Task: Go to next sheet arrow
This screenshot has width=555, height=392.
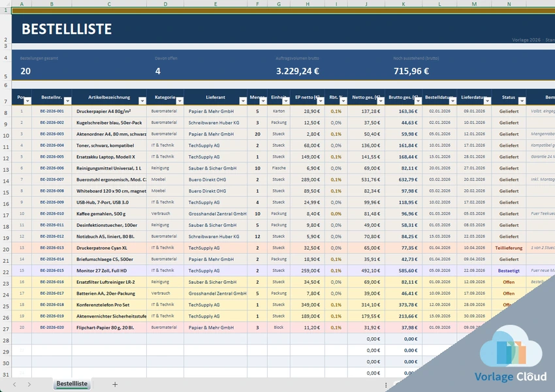Action: pyautogui.click(x=29, y=384)
